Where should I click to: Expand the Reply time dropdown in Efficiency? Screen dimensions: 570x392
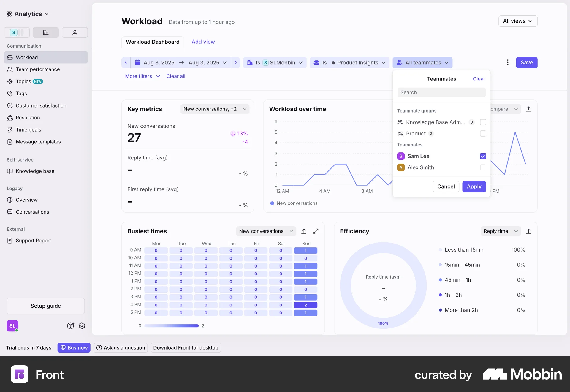(x=501, y=231)
